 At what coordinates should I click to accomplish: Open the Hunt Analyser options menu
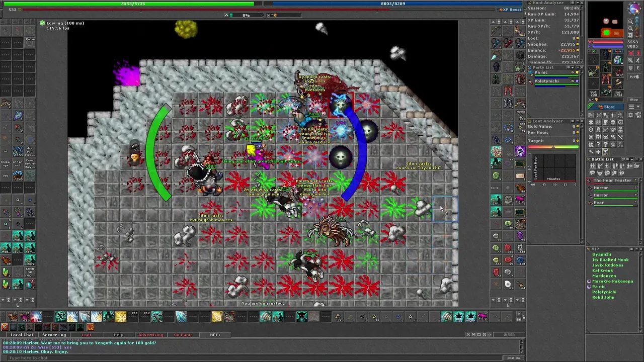click(573, 3)
